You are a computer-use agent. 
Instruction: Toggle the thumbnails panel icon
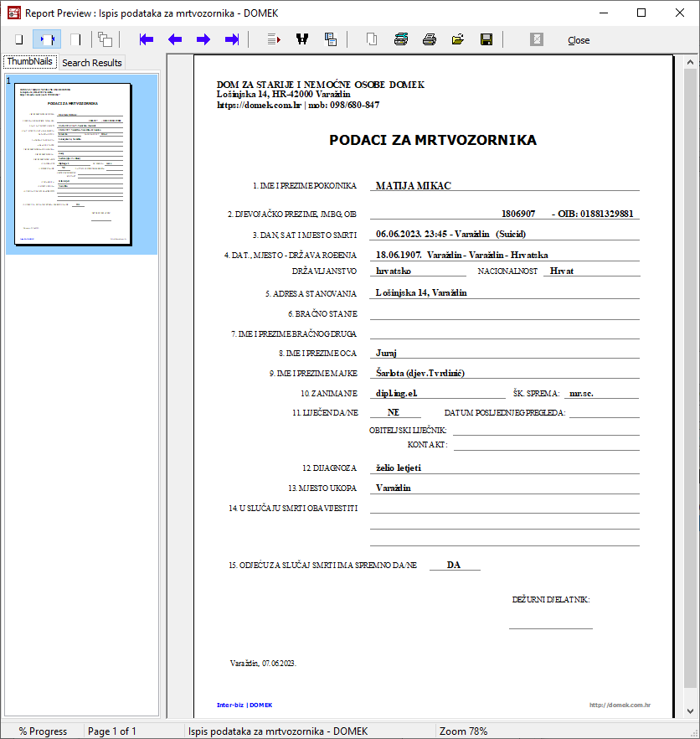105,39
